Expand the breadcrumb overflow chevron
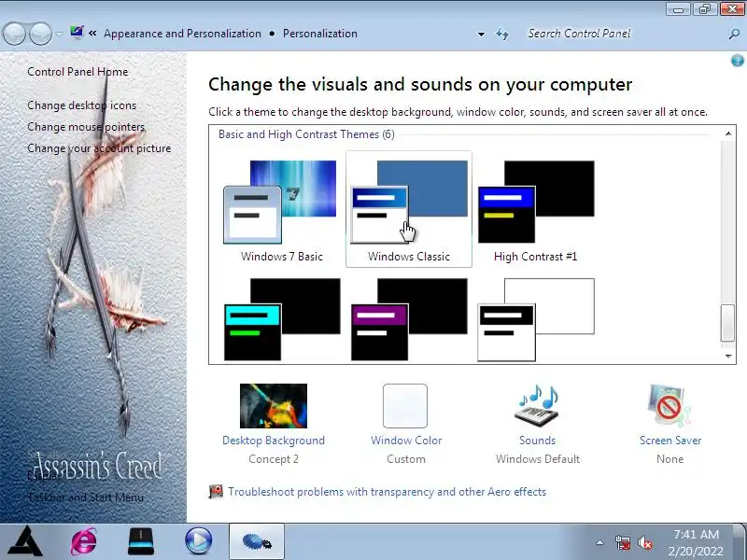Screen dimensions: 747x560 tap(92, 34)
